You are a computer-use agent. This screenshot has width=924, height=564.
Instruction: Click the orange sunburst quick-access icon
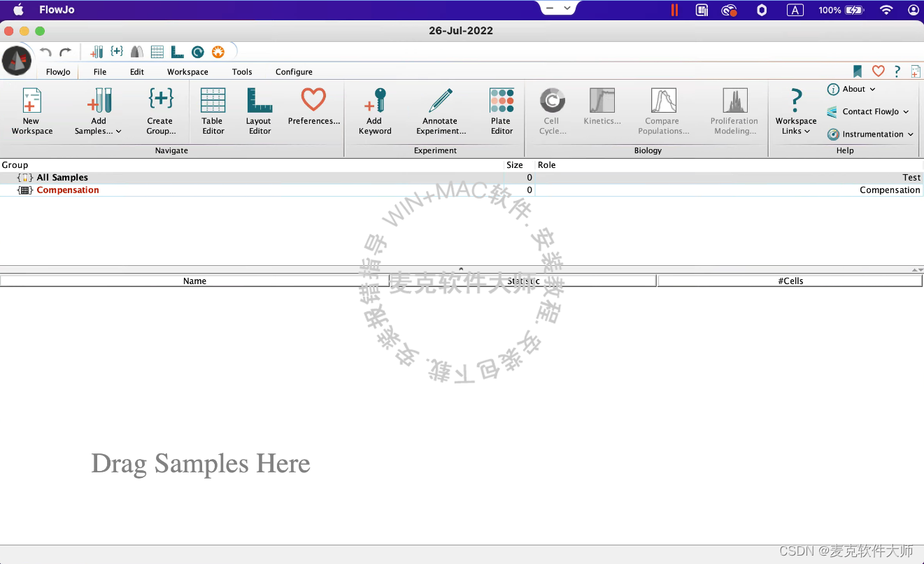click(218, 52)
